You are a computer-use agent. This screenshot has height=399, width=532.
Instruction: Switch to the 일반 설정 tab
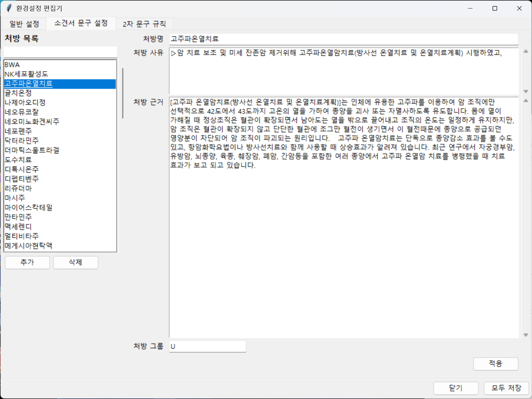[24, 24]
